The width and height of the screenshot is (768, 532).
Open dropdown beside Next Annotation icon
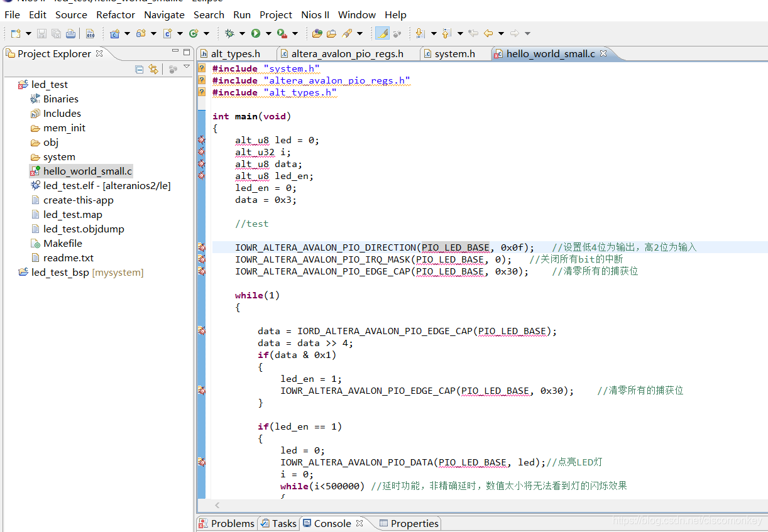pyautogui.click(x=433, y=34)
